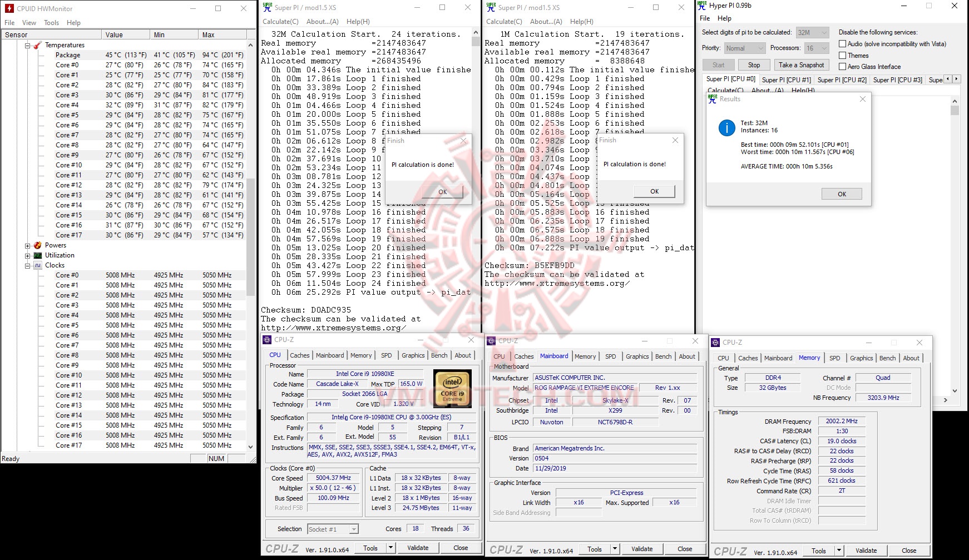The image size is (969, 560).
Task: Click the Min column header in HWMonitor
Action: point(174,34)
